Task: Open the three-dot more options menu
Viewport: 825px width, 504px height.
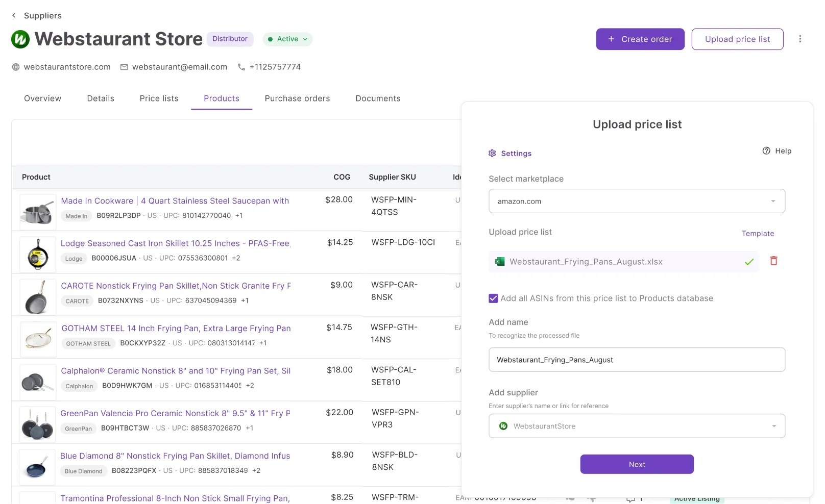Action: [800, 39]
